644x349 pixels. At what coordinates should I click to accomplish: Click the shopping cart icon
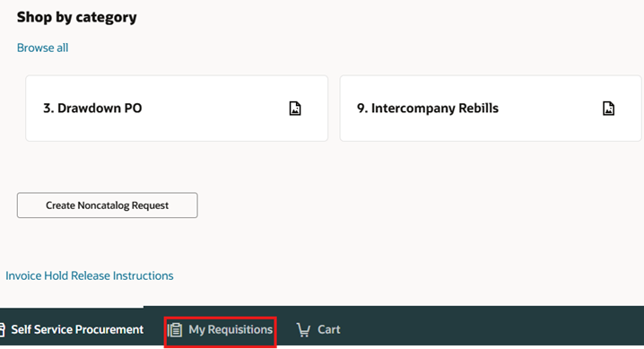click(303, 329)
